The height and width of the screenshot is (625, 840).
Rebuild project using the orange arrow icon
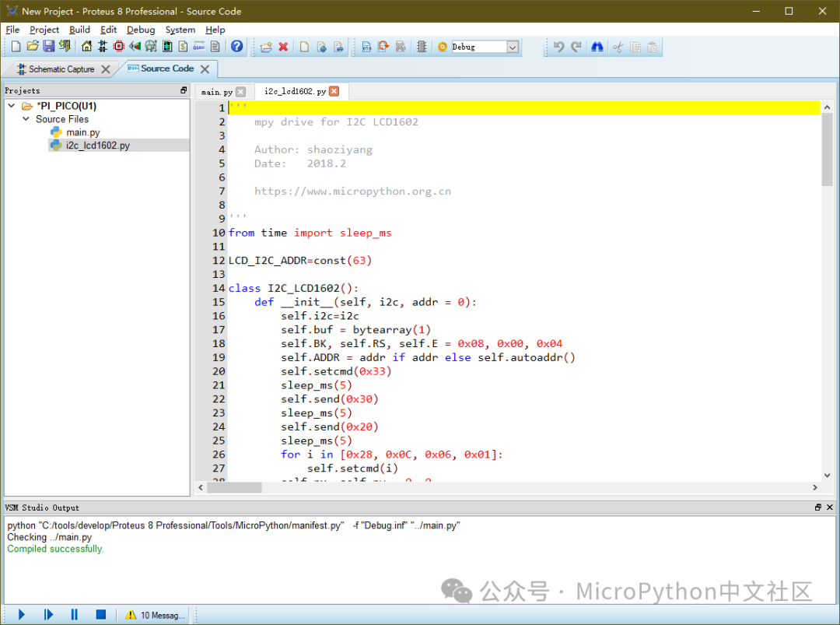(x=383, y=47)
